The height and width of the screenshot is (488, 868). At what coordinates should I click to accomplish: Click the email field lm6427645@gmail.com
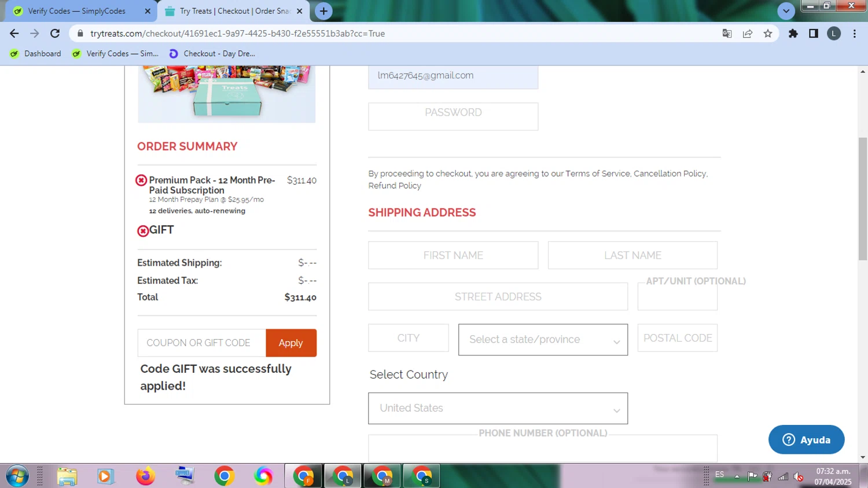click(453, 76)
